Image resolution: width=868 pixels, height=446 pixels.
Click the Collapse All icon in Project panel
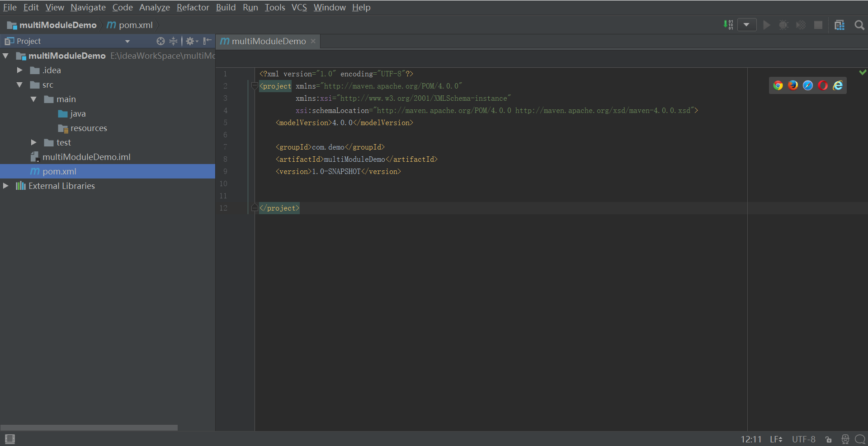[173, 41]
